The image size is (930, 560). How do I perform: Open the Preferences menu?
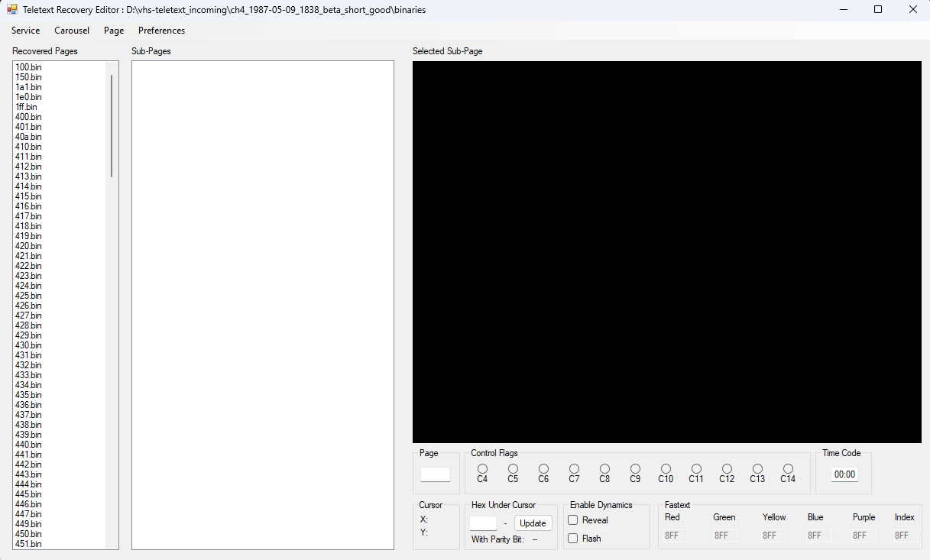tap(161, 31)
